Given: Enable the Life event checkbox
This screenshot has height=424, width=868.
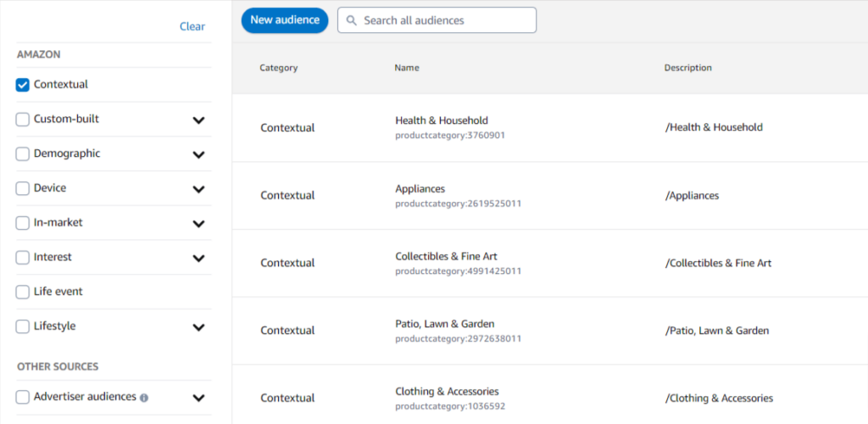Looking at the screenshot, I should click(x=23, y=293).
